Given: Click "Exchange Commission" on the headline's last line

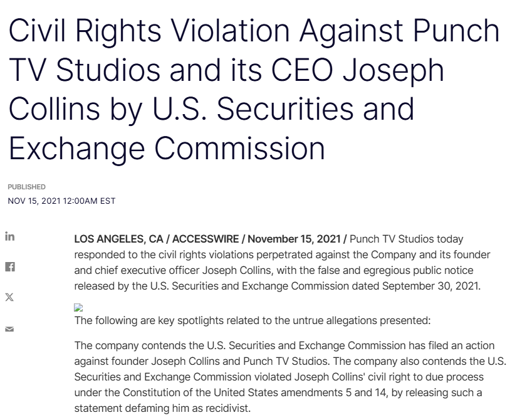Looking at the screenshot, I should pos(167,148).
